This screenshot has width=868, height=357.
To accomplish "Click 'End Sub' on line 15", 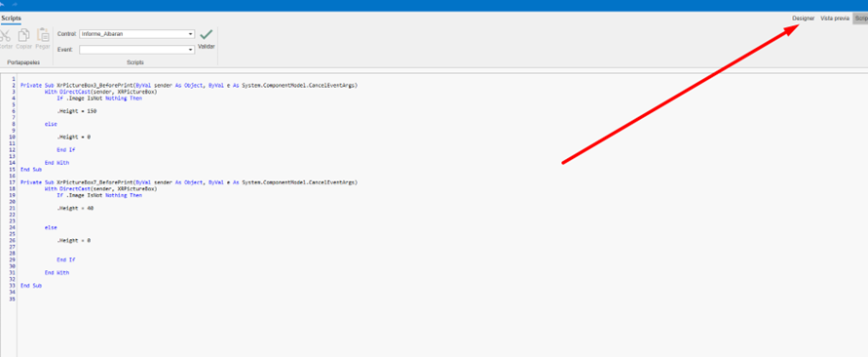I will pos(31,169).
